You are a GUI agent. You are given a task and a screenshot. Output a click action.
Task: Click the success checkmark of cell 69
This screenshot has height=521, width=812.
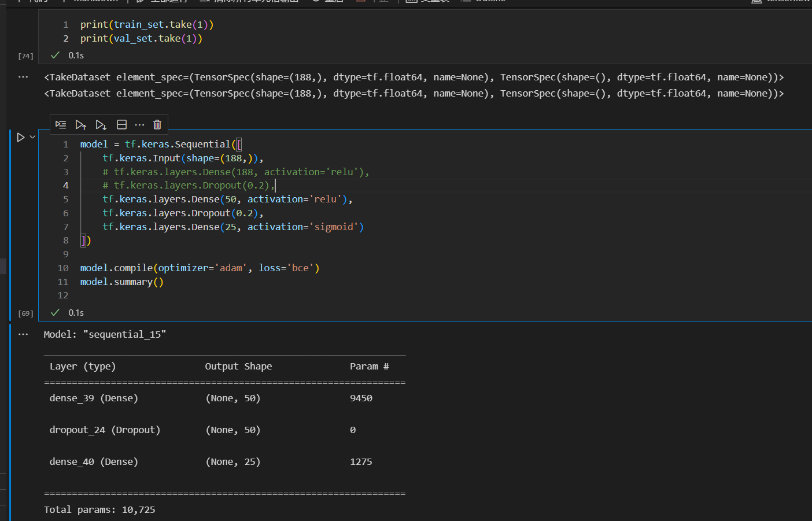tap(55, 312)
